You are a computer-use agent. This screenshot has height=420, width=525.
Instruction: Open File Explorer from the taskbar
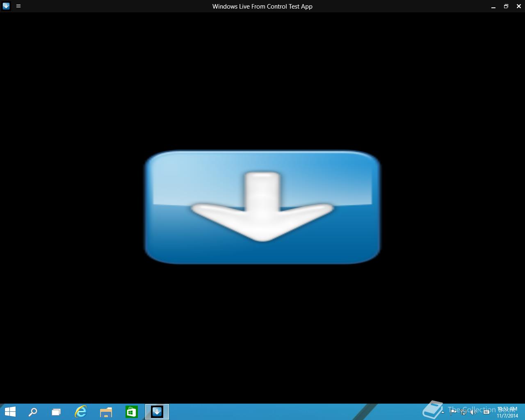[x=106, y=412]
